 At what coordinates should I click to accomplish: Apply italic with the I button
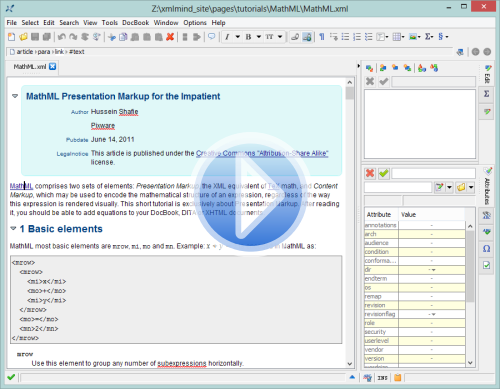tap(227, 37)
